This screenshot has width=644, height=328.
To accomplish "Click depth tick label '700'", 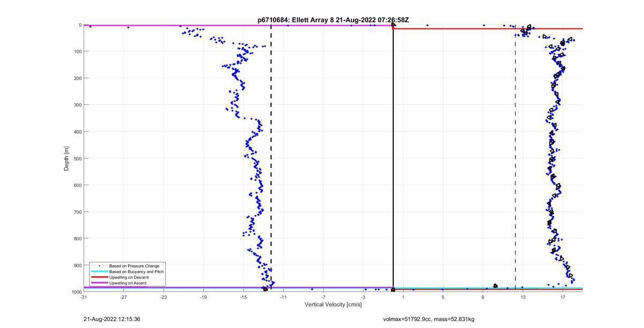I will tap(77, 212).
